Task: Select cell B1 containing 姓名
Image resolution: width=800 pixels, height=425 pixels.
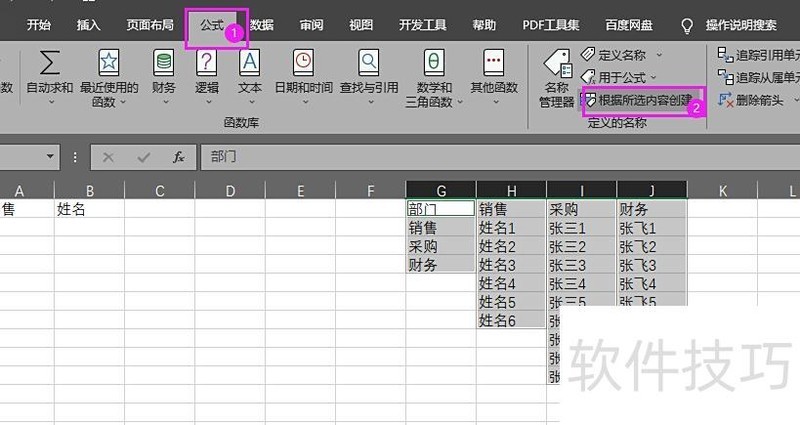Action: [90, 209]
